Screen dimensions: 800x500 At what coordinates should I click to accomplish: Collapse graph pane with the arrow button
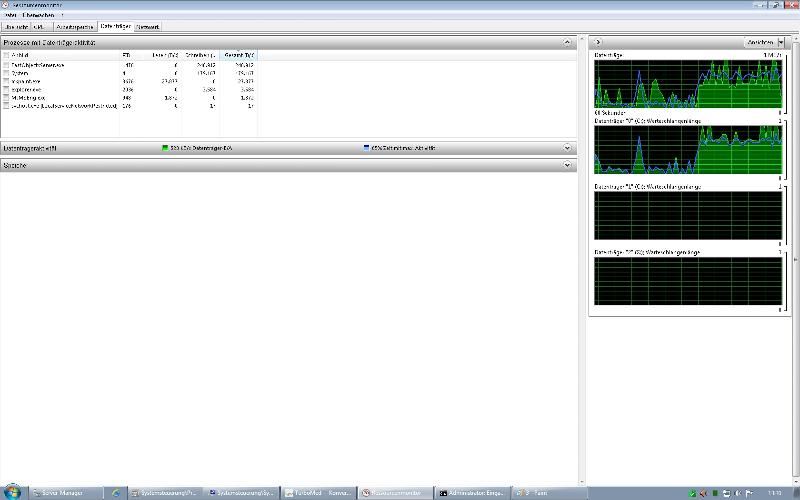598,42
